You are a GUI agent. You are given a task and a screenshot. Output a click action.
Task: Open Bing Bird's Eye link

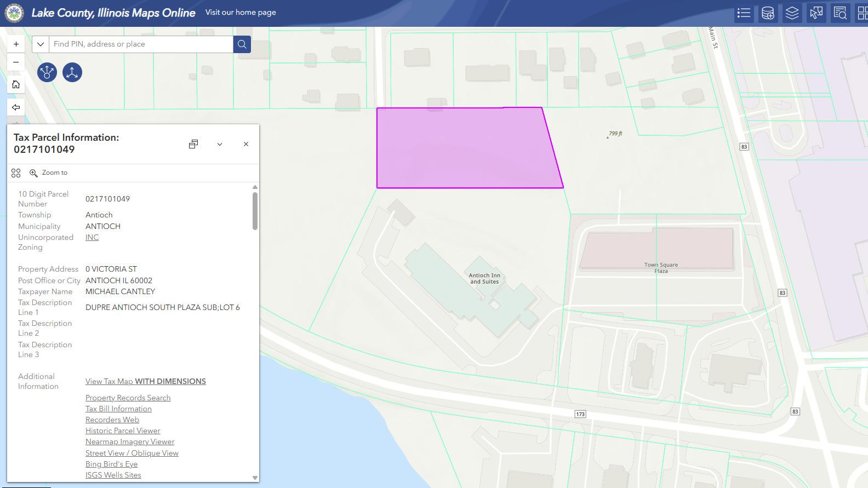point(111,464)
